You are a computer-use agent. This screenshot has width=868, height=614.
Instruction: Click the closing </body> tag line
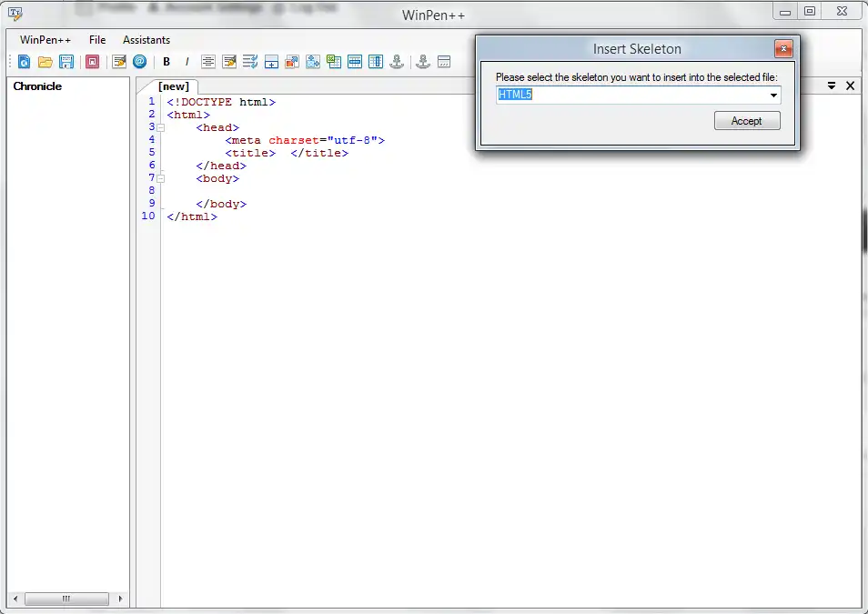pos(221,204)
